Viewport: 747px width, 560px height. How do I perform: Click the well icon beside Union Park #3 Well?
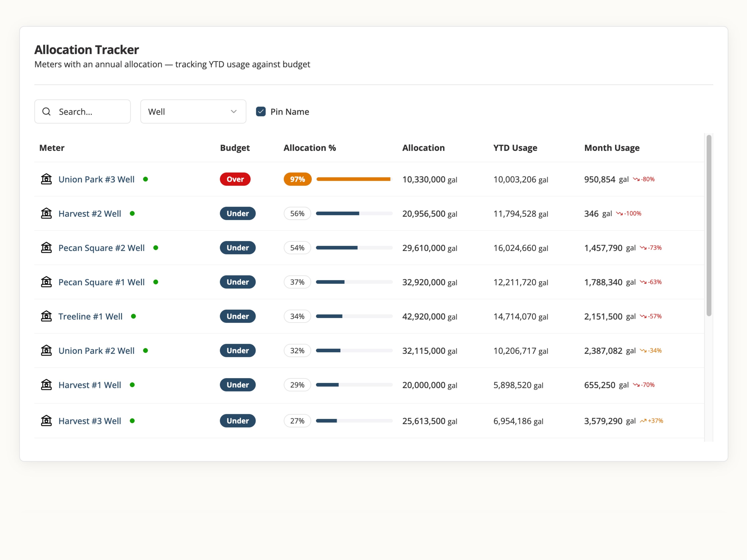pos(46,179)
